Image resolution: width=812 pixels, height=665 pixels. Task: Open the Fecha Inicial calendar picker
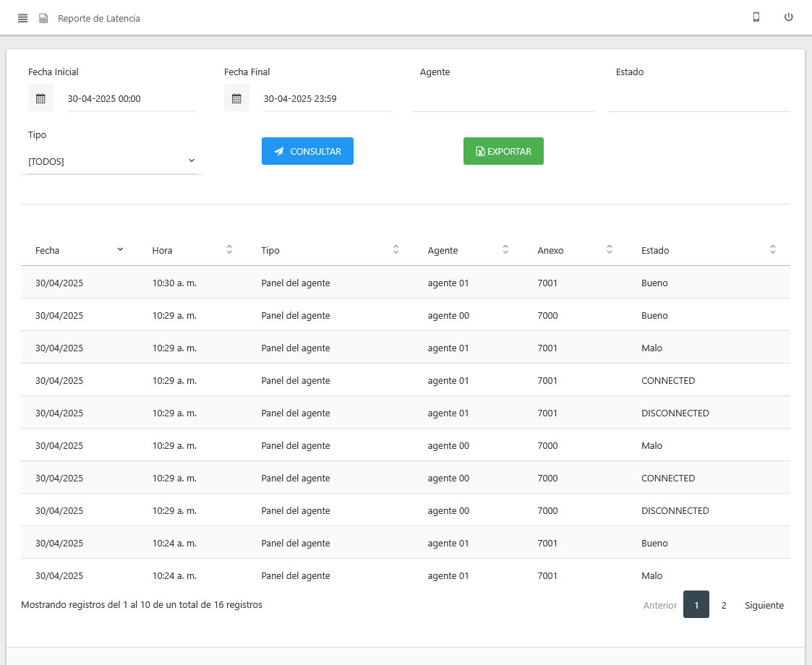(40, 98)
